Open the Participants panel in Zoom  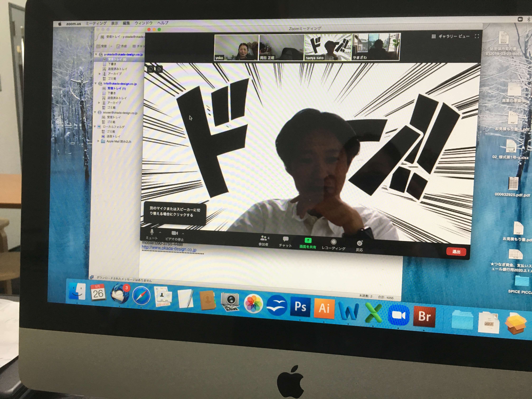coord(264,238)
